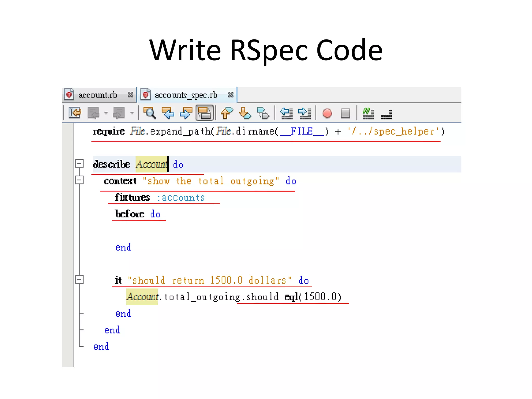Start macro recording with red circle
Viewport: 532px width, 399px height.
click(327, 113)
